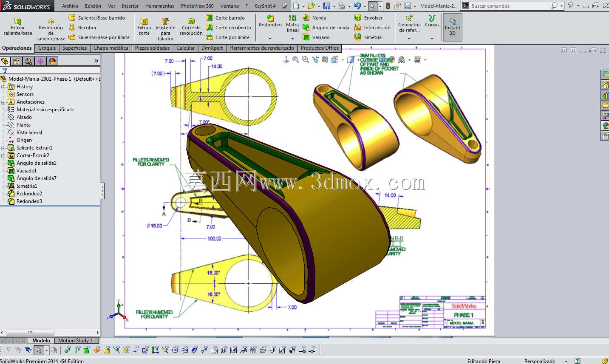Open the PhotoView 360 menu
This screenshot has width=609, height=364.
tap(197, 6)
